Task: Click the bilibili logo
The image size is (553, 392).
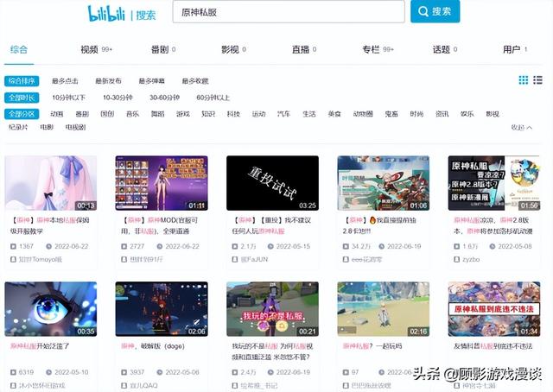Action: coord(107,13)
